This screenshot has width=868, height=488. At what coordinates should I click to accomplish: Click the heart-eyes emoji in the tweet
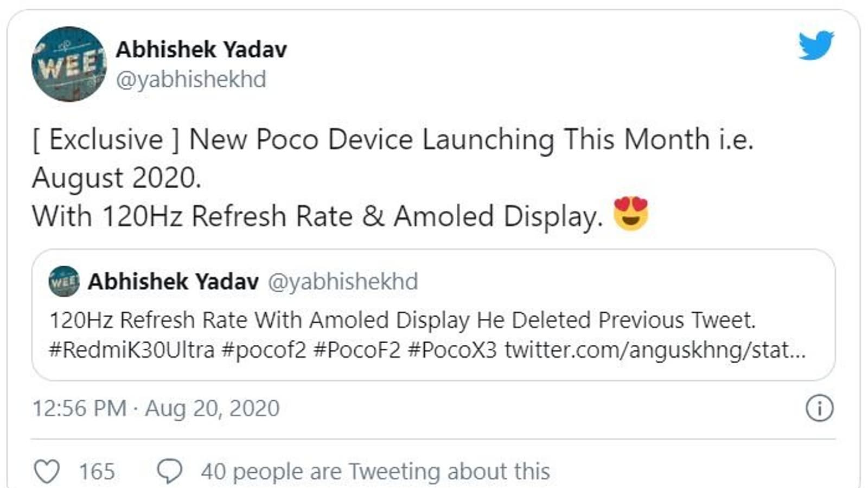click(x=630, y=215)
